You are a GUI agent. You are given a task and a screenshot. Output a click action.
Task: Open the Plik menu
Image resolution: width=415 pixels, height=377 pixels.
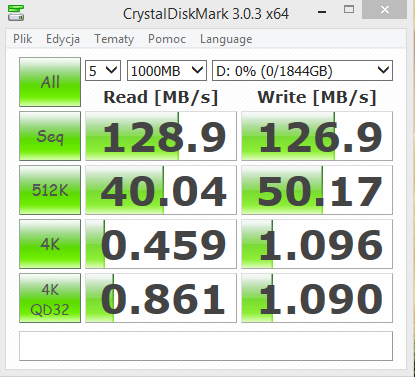coord(23,39)
